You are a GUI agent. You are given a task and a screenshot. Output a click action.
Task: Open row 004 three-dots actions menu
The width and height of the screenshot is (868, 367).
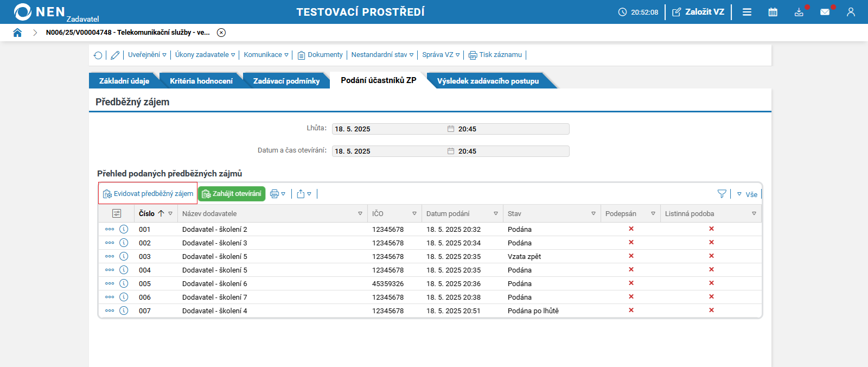click(110, 270)
